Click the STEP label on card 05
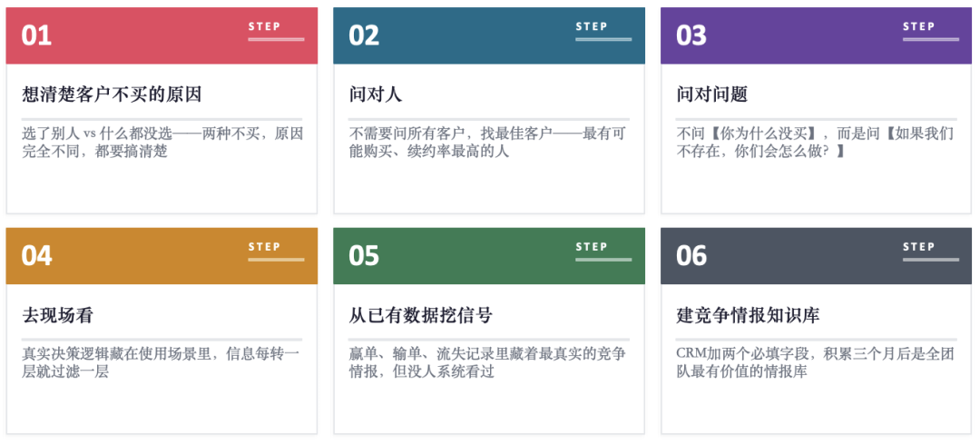Image resolution: width=980 pixels, height=445 pixels. click(592, 246)
